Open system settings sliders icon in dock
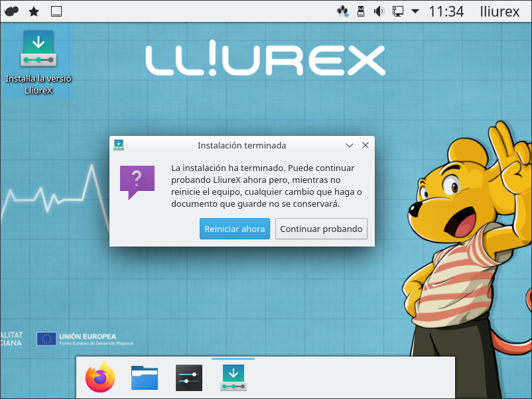532x399 pixels. click(x=189, y=378)
